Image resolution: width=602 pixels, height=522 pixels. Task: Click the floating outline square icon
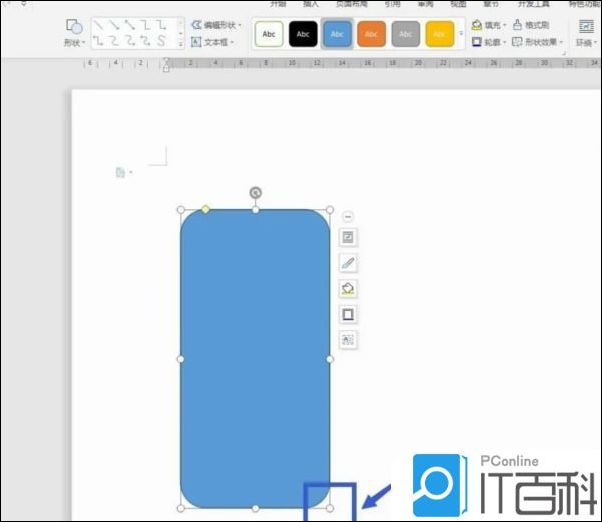point(348,314)
